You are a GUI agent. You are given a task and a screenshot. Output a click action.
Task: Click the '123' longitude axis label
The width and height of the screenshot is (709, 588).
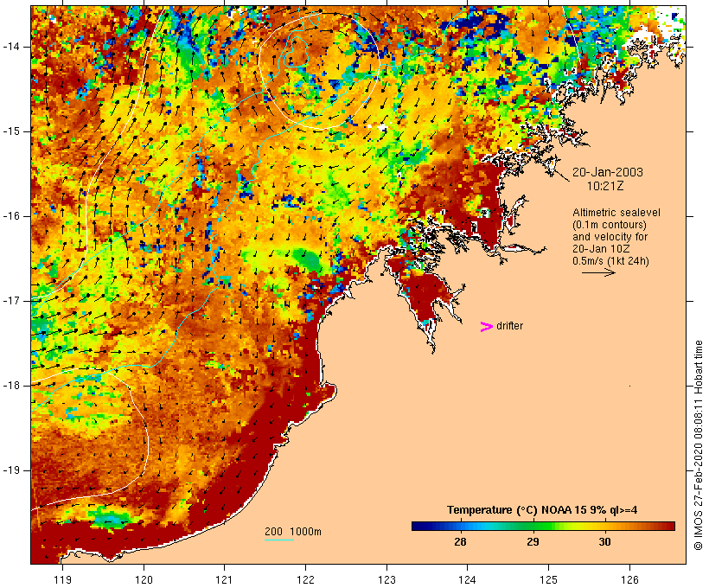tap(386, 579)
